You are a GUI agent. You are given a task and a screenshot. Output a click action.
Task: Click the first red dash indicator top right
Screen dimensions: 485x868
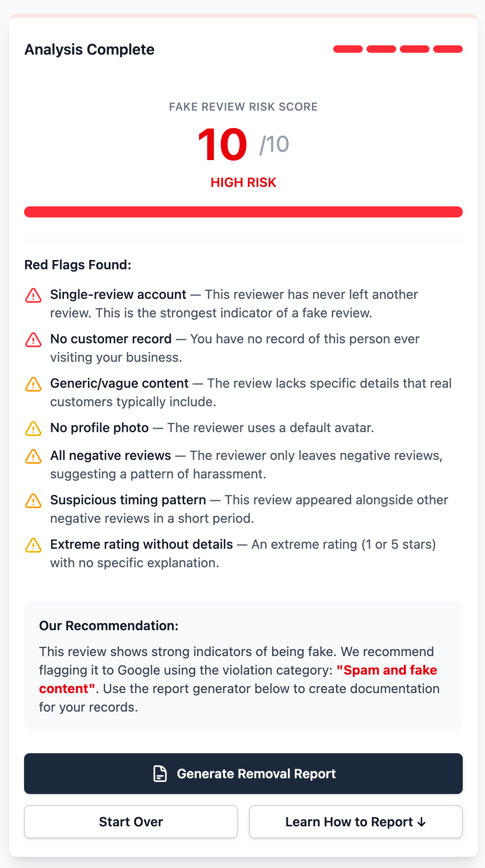pos(348,49)
